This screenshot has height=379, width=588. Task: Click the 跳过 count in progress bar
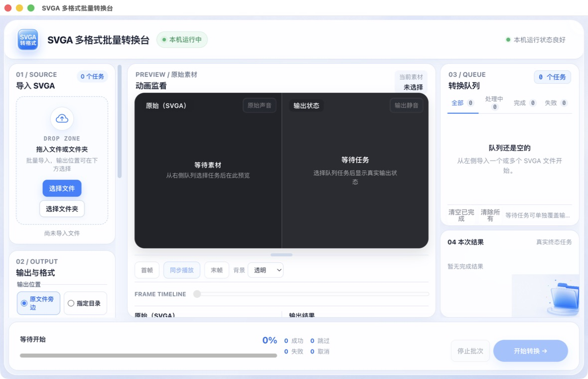point(320,341)
